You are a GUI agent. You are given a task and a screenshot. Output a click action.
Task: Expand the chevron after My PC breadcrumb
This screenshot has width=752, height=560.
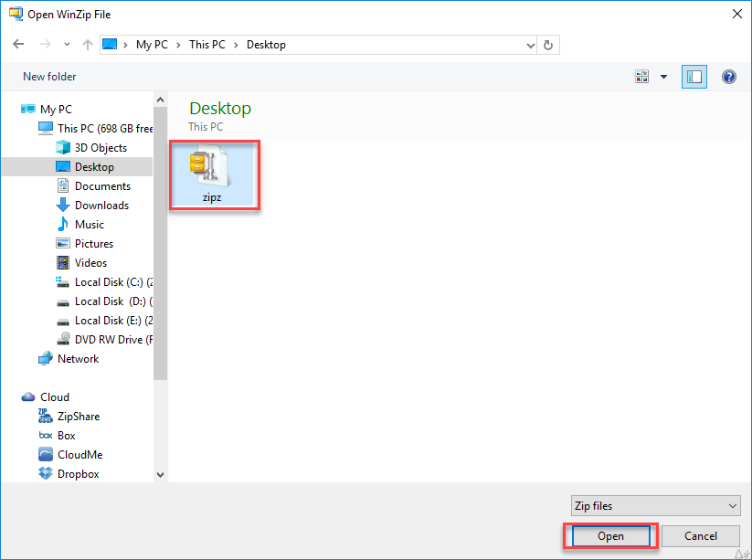(x=178, y=45)
